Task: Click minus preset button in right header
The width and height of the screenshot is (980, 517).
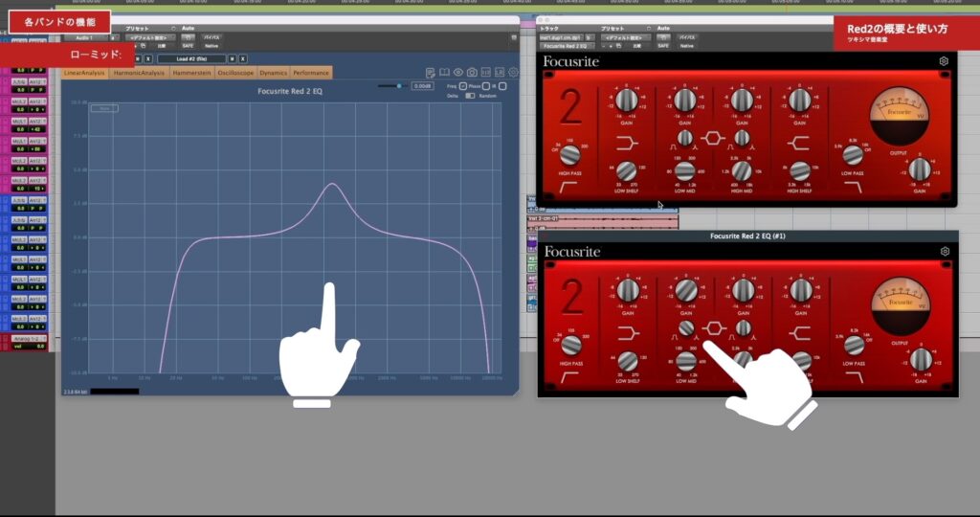Action: pos(603,46)
